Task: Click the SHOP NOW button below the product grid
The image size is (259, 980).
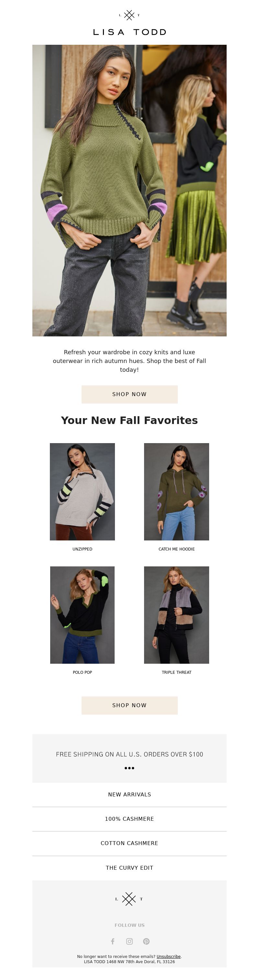Action: [129, 705]
